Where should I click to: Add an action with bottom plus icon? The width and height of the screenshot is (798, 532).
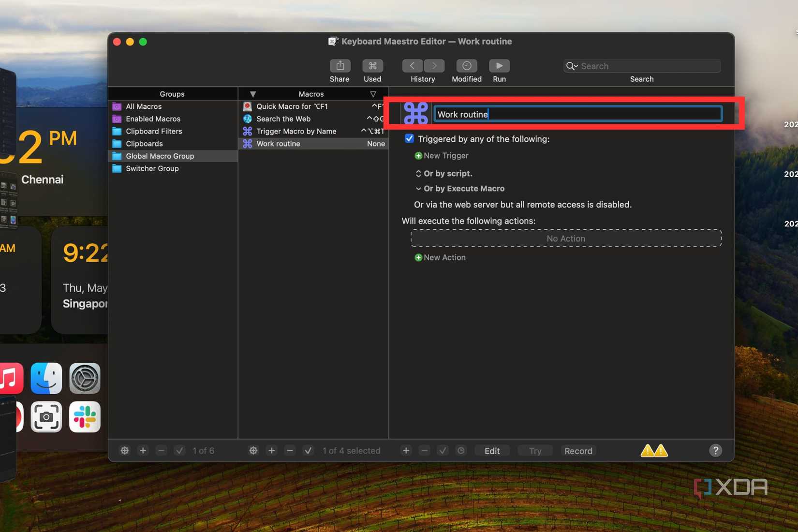pos(406,450)
